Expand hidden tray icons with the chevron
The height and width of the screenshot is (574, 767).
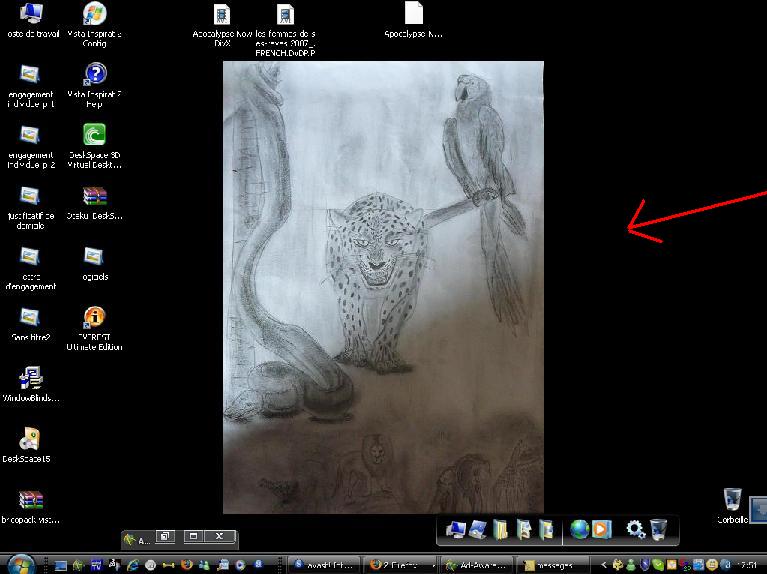tap(604, 565)
